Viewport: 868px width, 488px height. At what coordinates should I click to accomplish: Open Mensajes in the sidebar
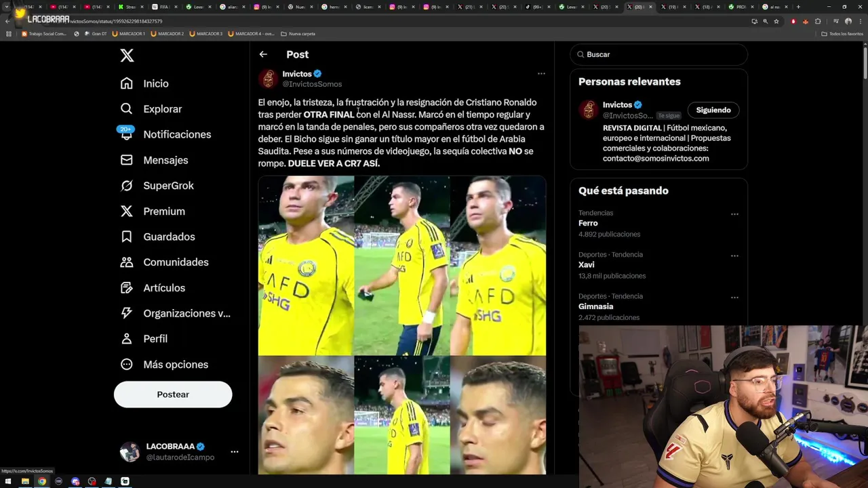(x=154, y=160)
